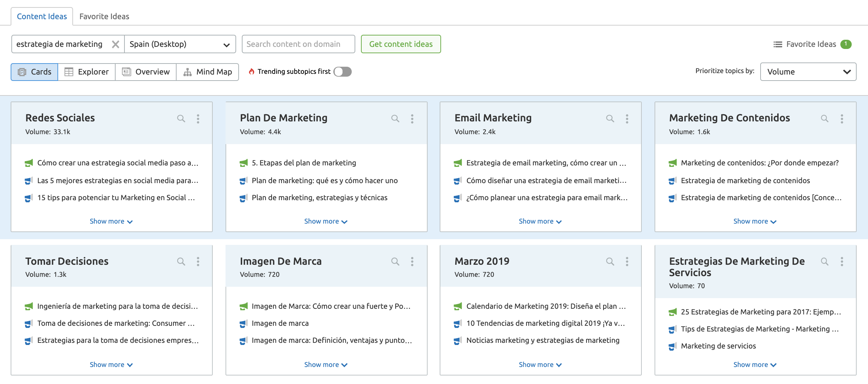Image resolution: width=868 pixels, height=384 pixels.
Task: Open the three-dot menu on Imagen De Marca card
Action: click(x=412, y=262)
